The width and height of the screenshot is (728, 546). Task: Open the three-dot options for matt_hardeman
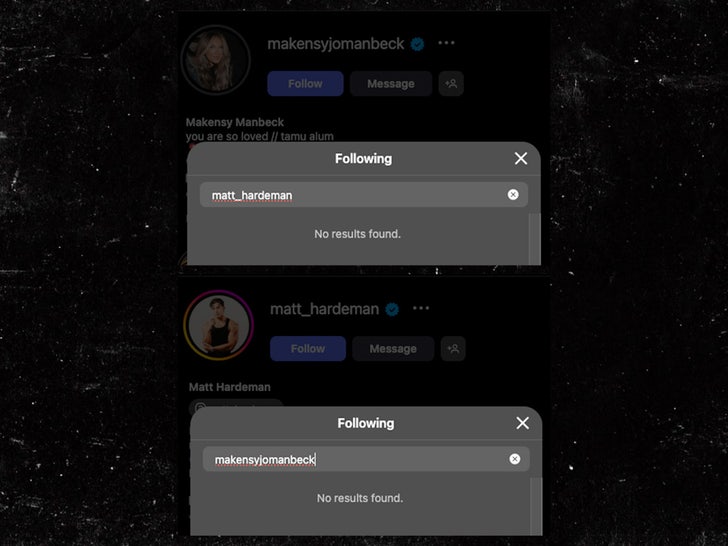point(421,308)
